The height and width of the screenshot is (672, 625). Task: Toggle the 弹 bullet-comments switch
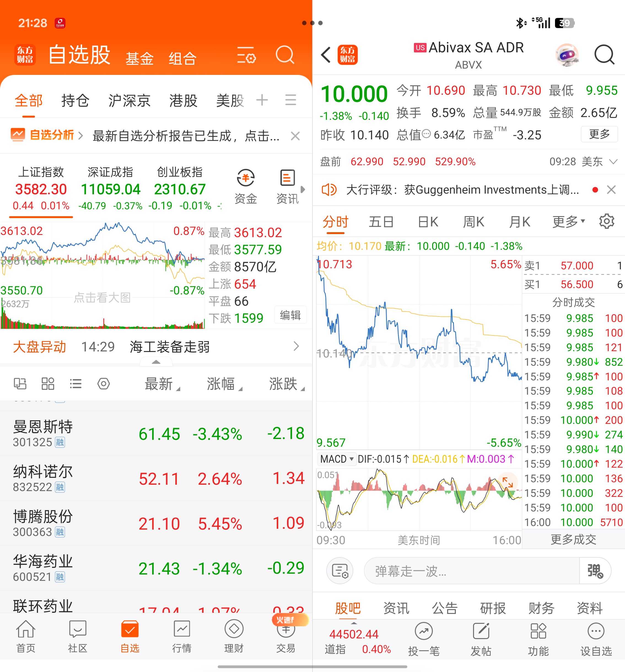click(595, 571)
